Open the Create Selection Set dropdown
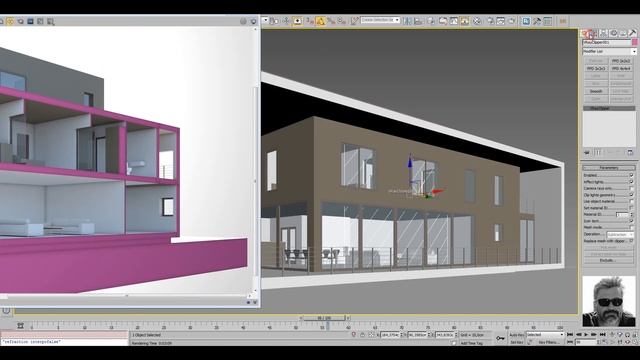This screenshot has height=360, width=640. (x=380, y=20)
